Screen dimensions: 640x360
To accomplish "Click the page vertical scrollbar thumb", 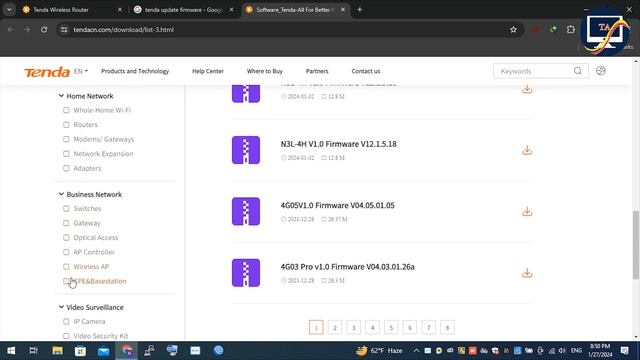I will click(636, 245).
